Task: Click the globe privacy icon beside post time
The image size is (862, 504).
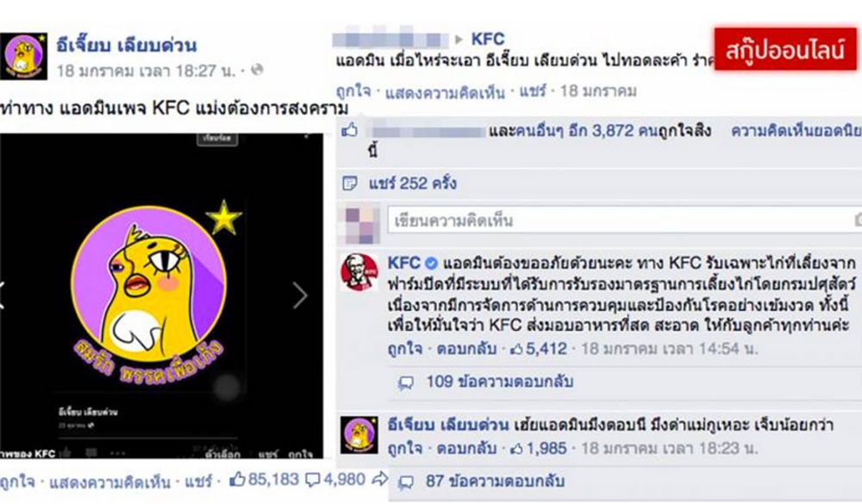Action: tap(257, 70)
